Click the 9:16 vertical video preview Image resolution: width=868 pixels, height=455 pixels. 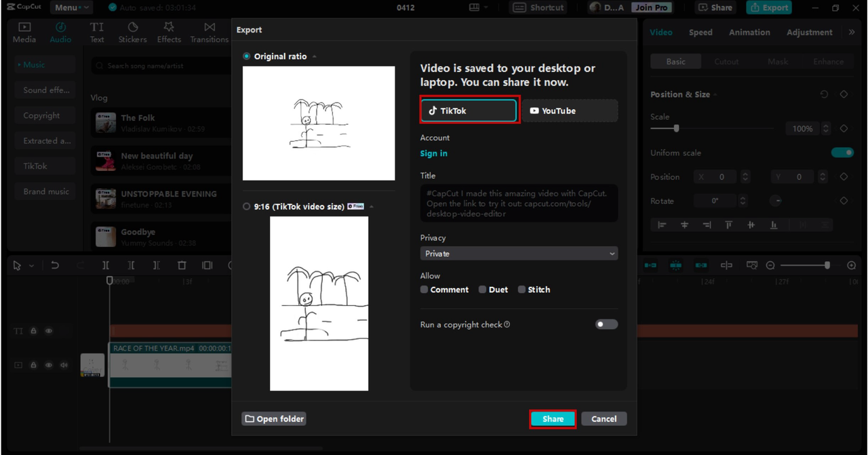319,304
